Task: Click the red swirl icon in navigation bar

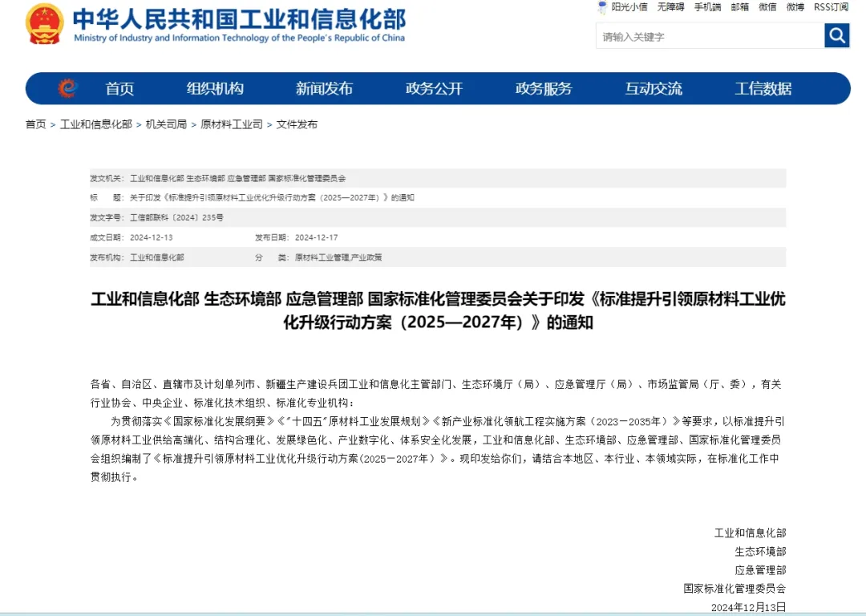Action: [x=67, y=88]
